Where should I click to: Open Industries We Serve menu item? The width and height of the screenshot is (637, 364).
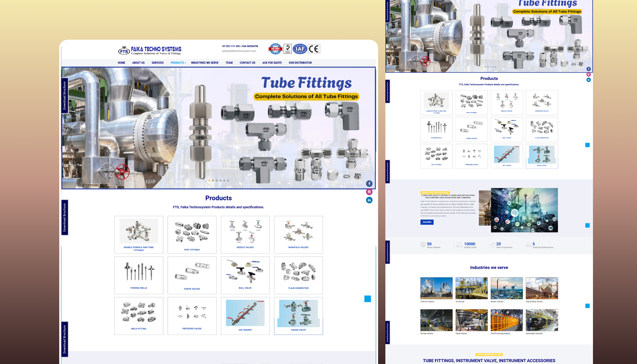[205, 63]
